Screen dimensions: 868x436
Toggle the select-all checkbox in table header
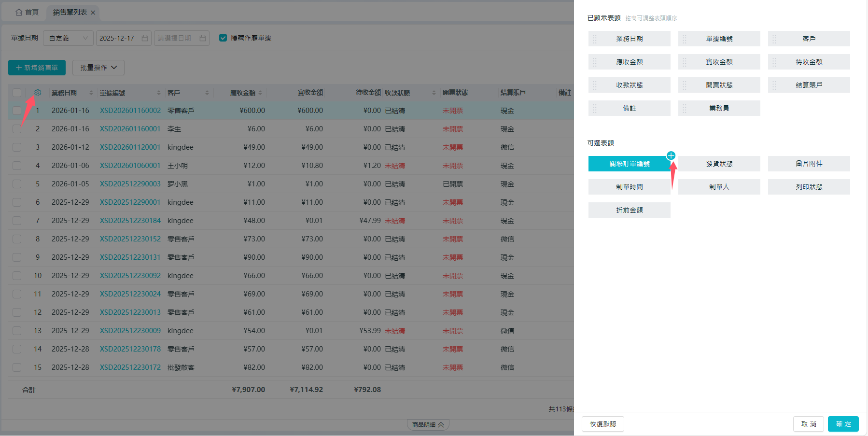pyautogui.click(x=17, y=93)
